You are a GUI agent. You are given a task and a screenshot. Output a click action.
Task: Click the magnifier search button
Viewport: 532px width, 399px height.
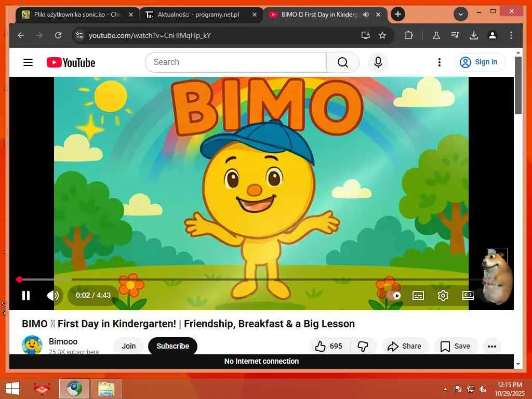point(343,62)
